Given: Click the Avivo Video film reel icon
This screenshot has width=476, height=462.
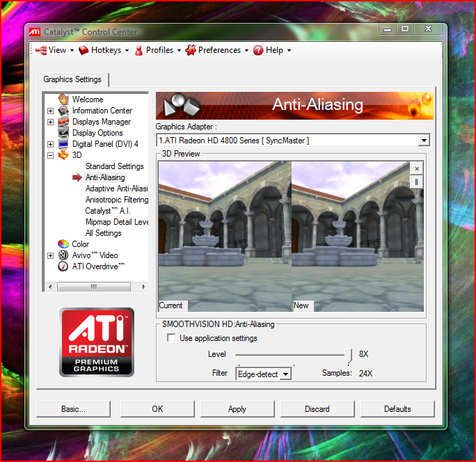Looking at the screenshot, I should (x=63, y=255).
